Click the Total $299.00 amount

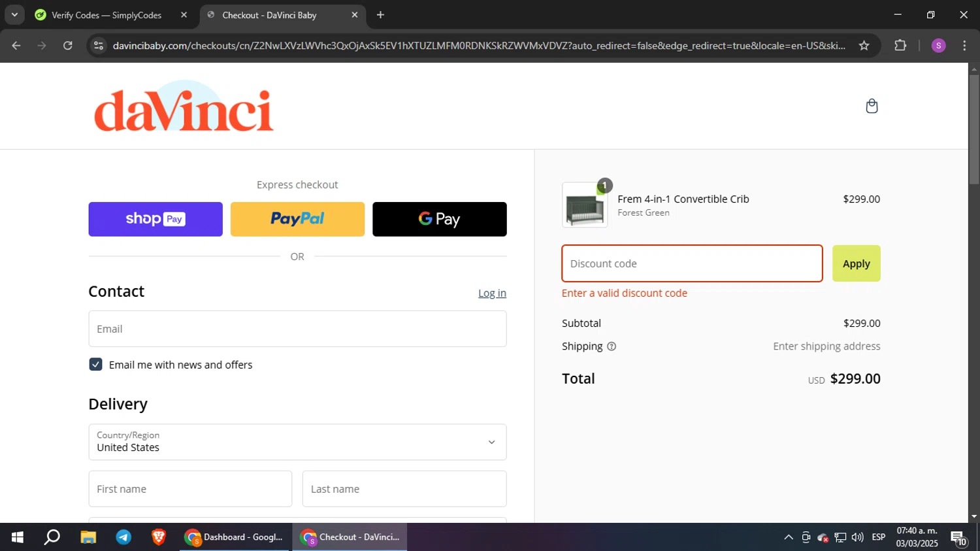click(855, 378)
